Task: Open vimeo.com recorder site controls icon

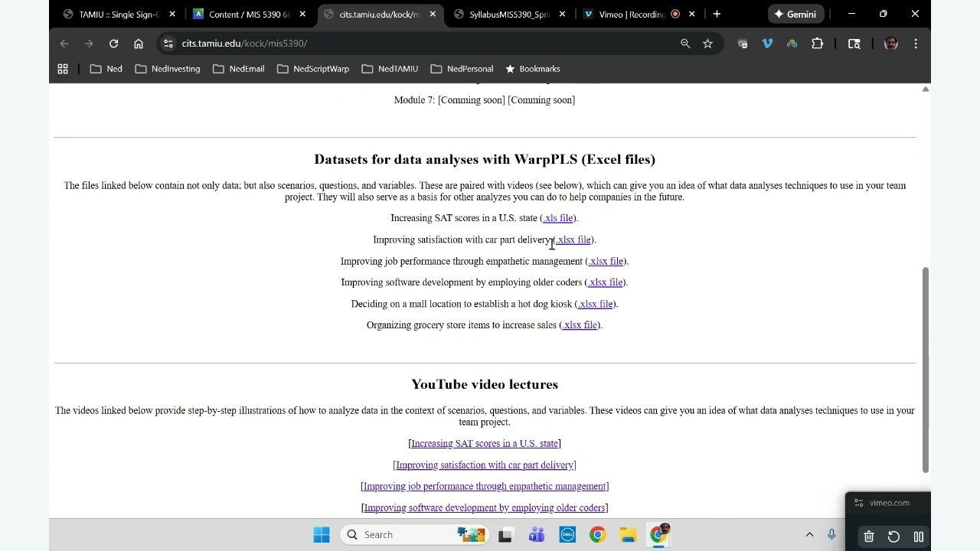Action: coord(858,503)
